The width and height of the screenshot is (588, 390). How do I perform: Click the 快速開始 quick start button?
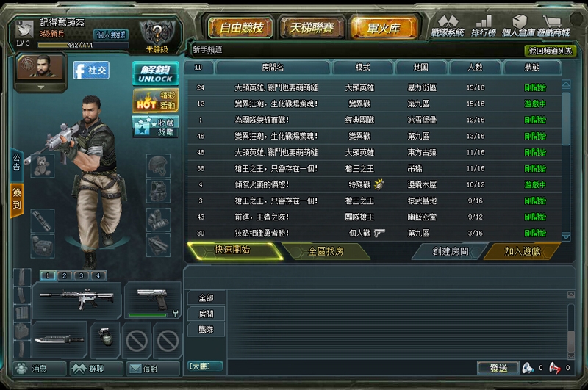(234, 250)
